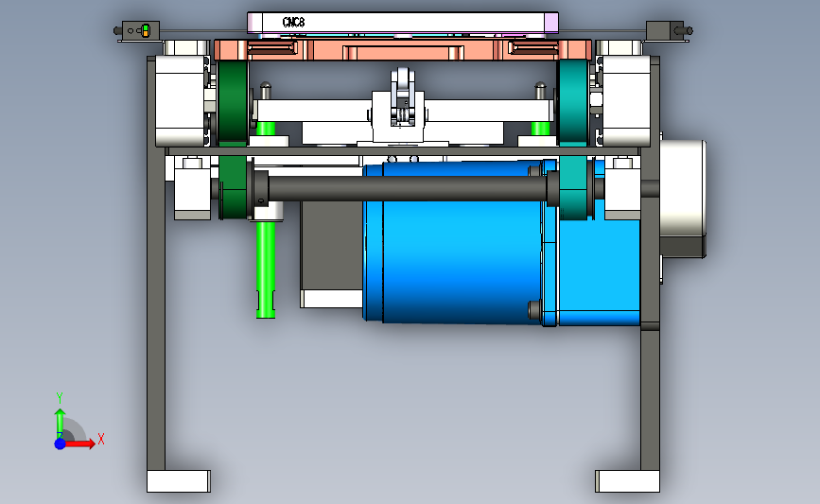
Task: Select the lower teal pulley on the shaft
Action: (x=573, y=187)
